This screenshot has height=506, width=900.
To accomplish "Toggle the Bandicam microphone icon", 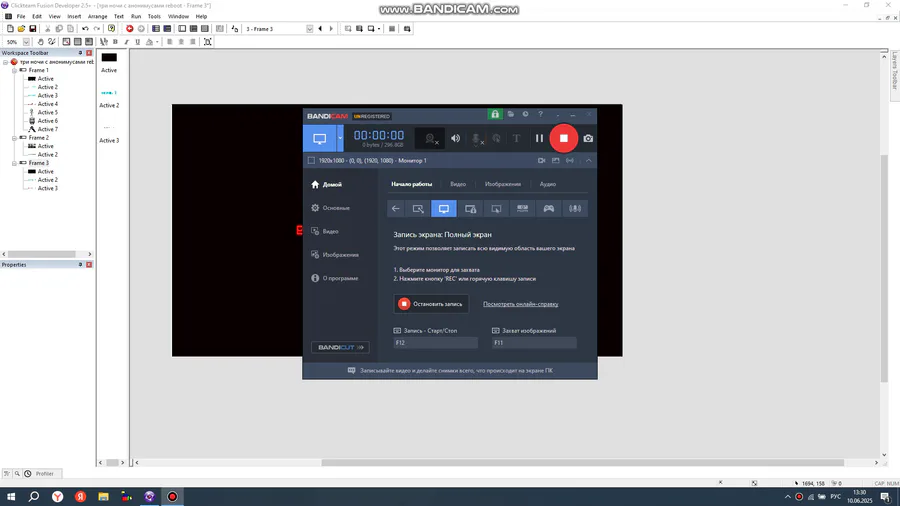I will [476, 138].
